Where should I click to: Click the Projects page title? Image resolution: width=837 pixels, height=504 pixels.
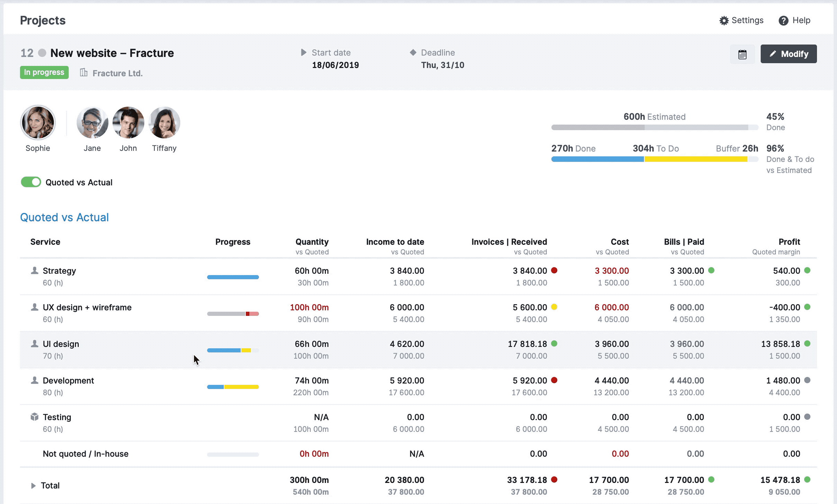point(43,20)
